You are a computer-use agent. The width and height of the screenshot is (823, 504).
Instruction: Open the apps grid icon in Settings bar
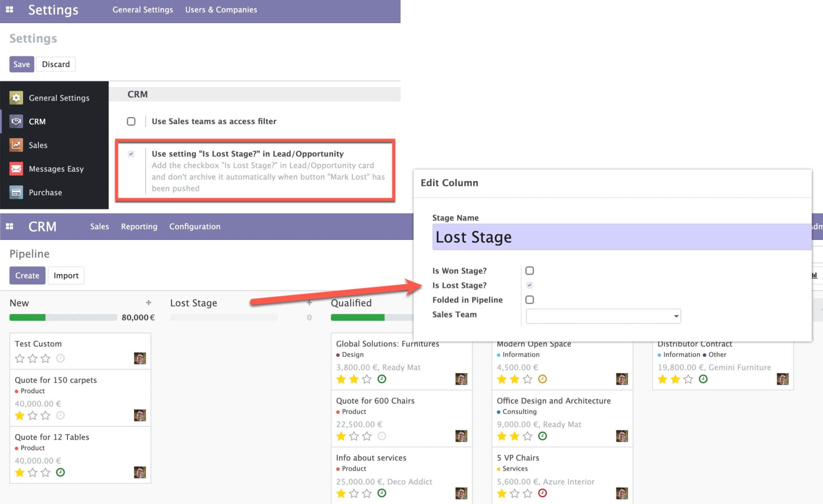point(10,10)
